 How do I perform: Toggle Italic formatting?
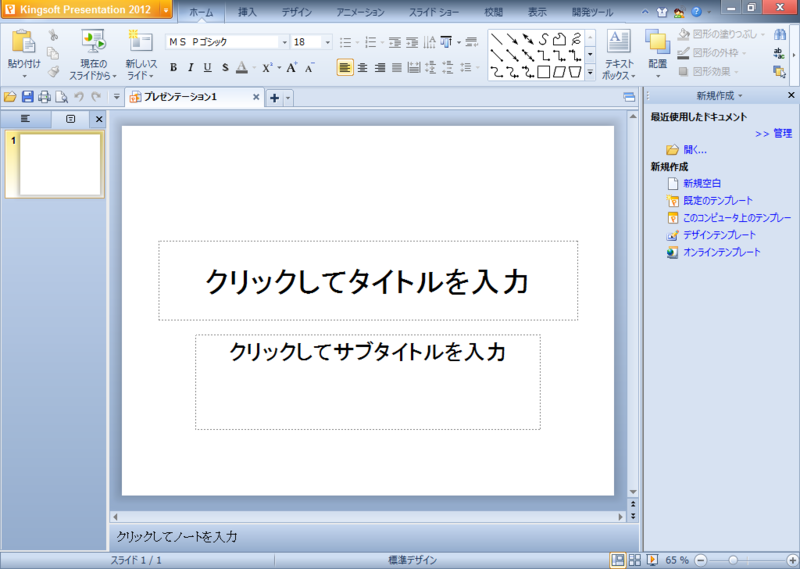[x=190, y=68]
